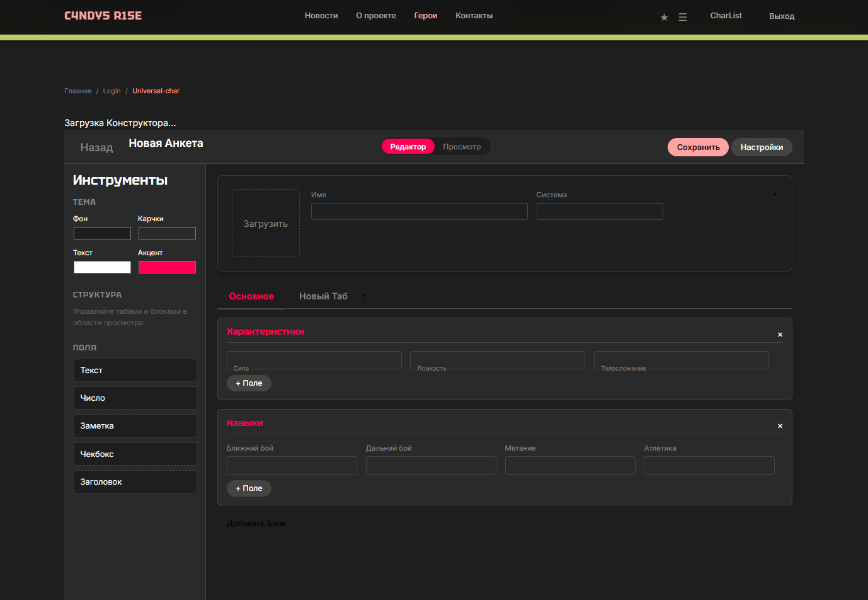Add a new tab with plus icon
868x600 pixels.
click(x=364, y=296)
